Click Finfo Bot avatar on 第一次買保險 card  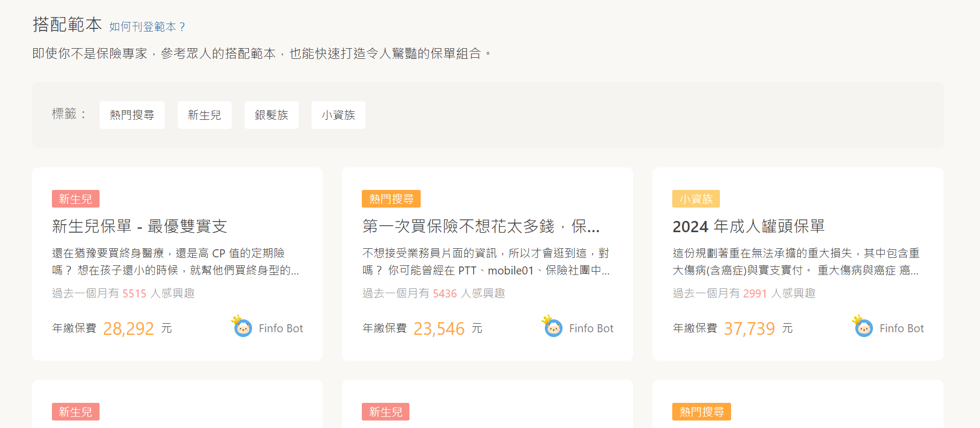click(x=553, y=326)
